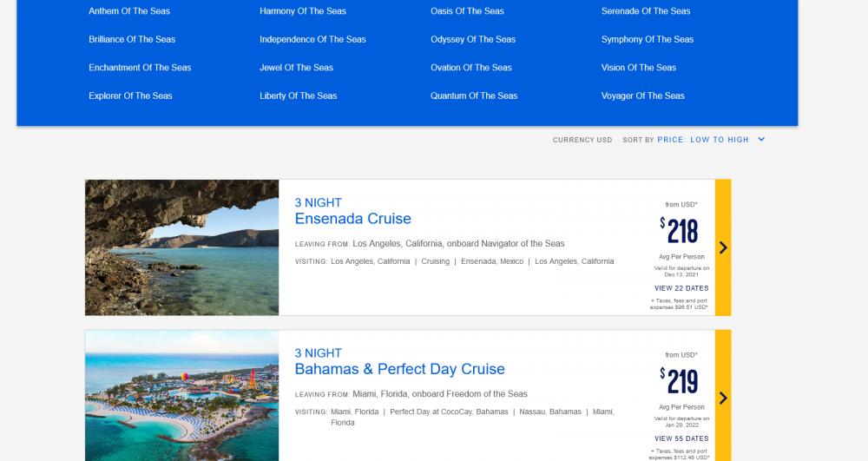Screen dimensions: 868x461
Task: Open Serenade Of The Seas
Action: pos(646,11)
